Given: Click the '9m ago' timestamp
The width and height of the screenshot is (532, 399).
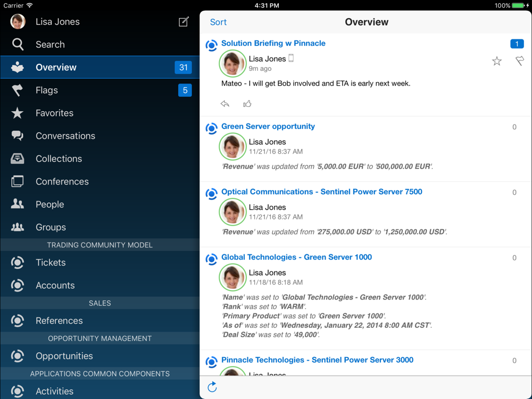Looking at the screenshot, I should (x=260, y=69).
